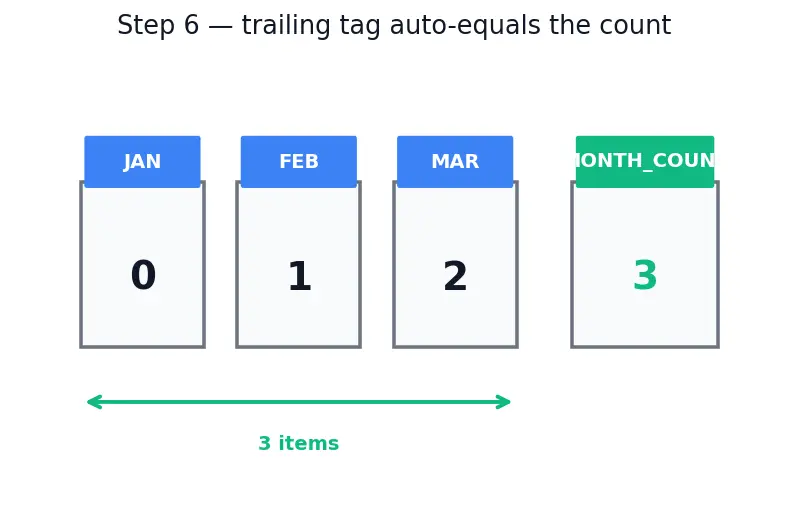Click the green MONTH_COUNT tag

coord(645,162)
